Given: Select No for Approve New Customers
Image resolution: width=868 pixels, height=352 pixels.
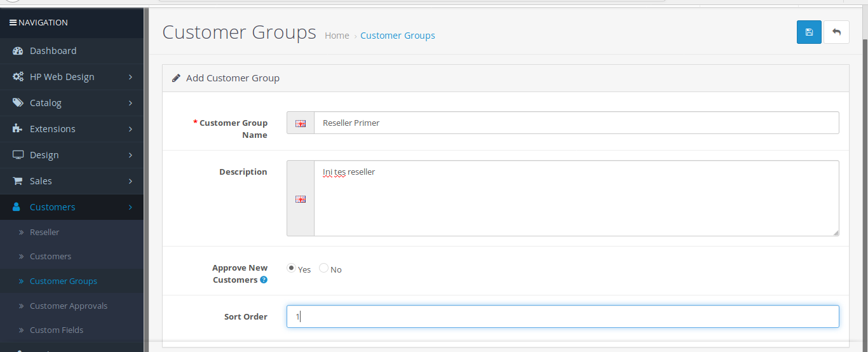Looking at the screenshot, I should (x=324, y=268).
